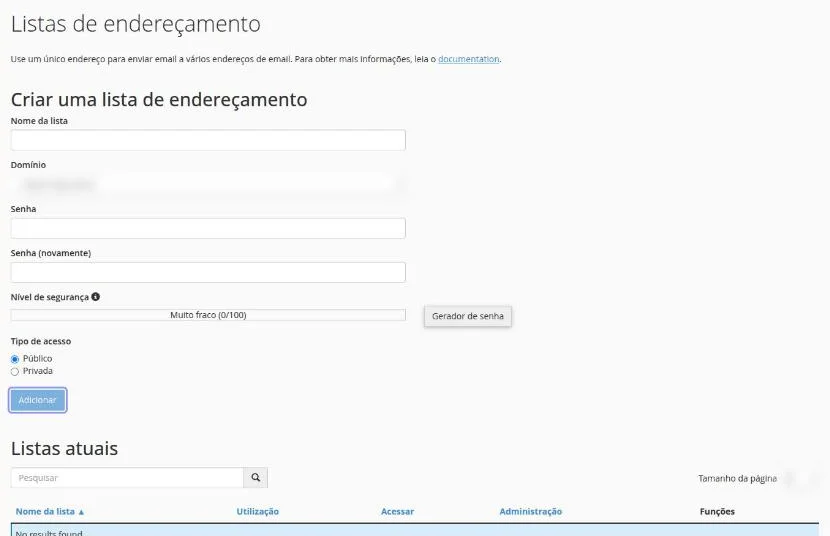Viewport: 830px width, 536px height.
Task: Click the Pesquisar search box
Action: 127,478
